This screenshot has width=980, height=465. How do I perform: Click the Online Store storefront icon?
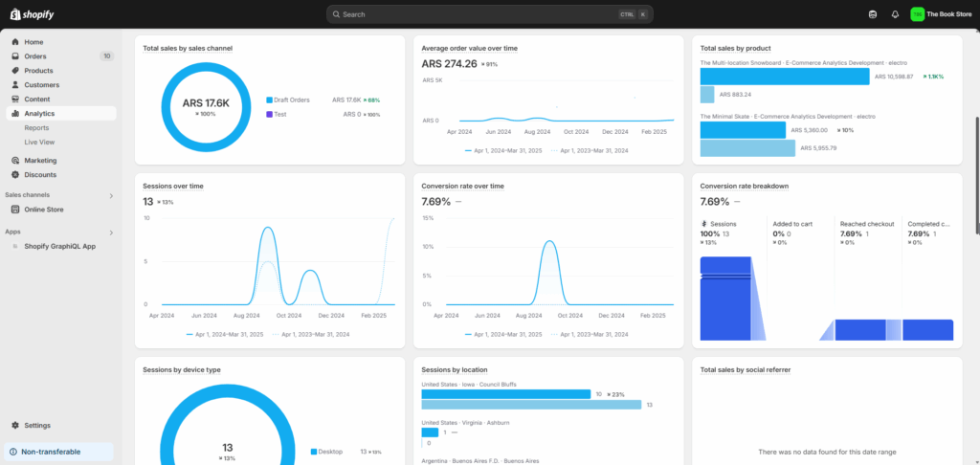15,210
